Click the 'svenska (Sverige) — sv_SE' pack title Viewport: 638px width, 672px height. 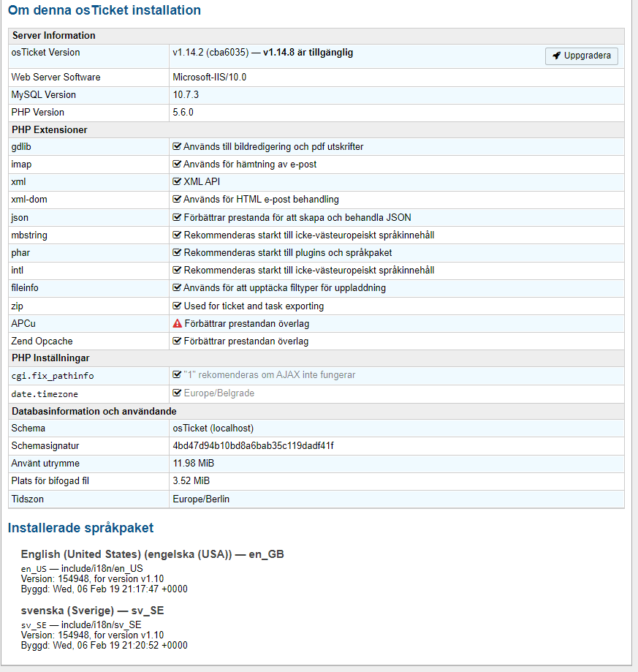point(93,611)
